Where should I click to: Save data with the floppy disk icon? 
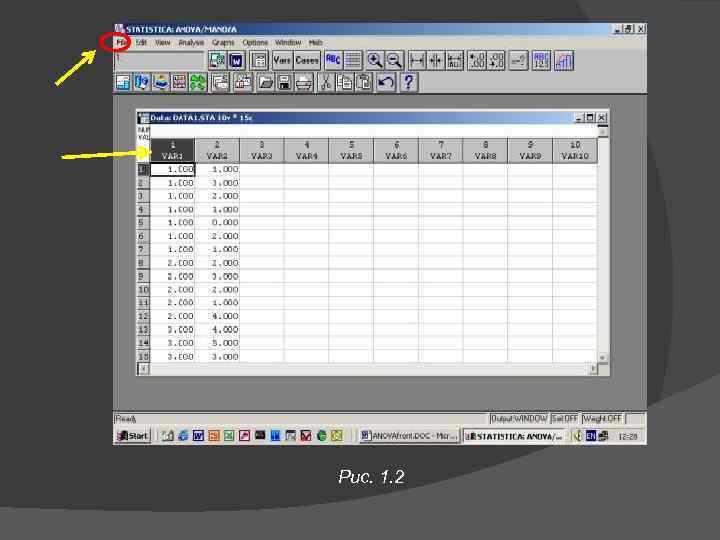pyautogui.click(x=285, y=83)
